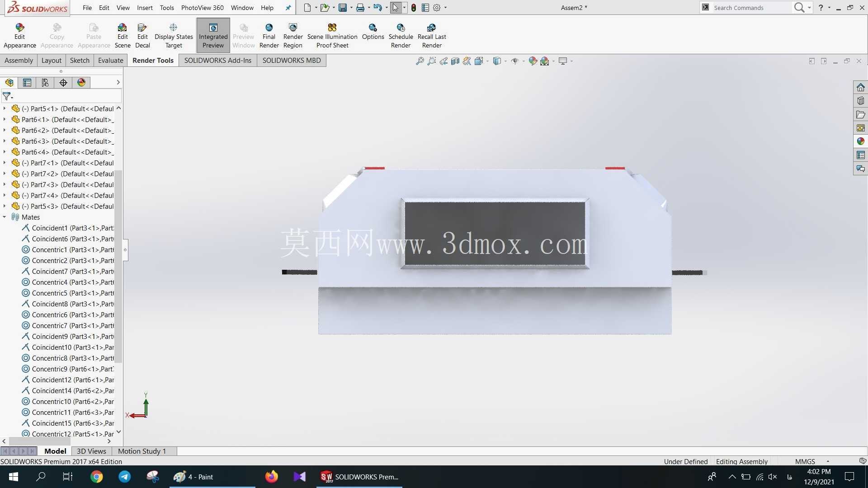Click the Zoom to Fit icon
Viewport: 868px width, 488px height.
420,61
